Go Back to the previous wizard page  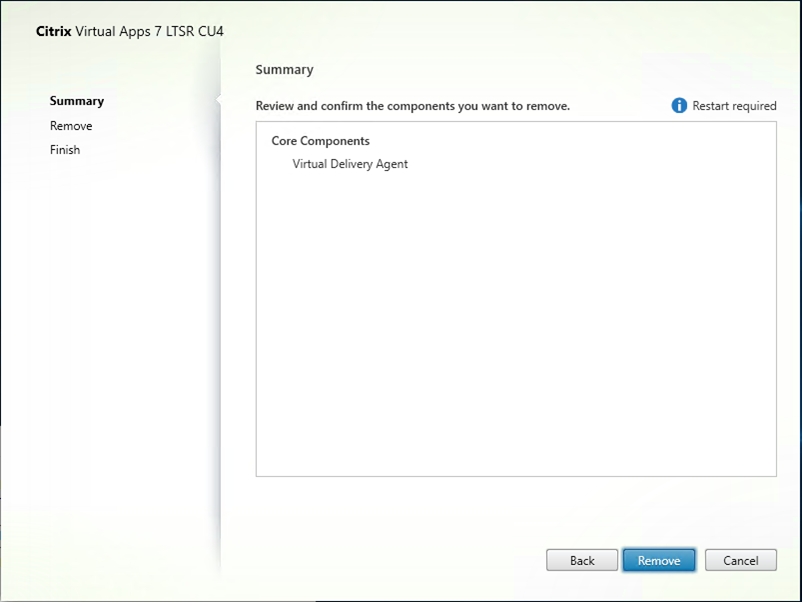pos(582,560)
